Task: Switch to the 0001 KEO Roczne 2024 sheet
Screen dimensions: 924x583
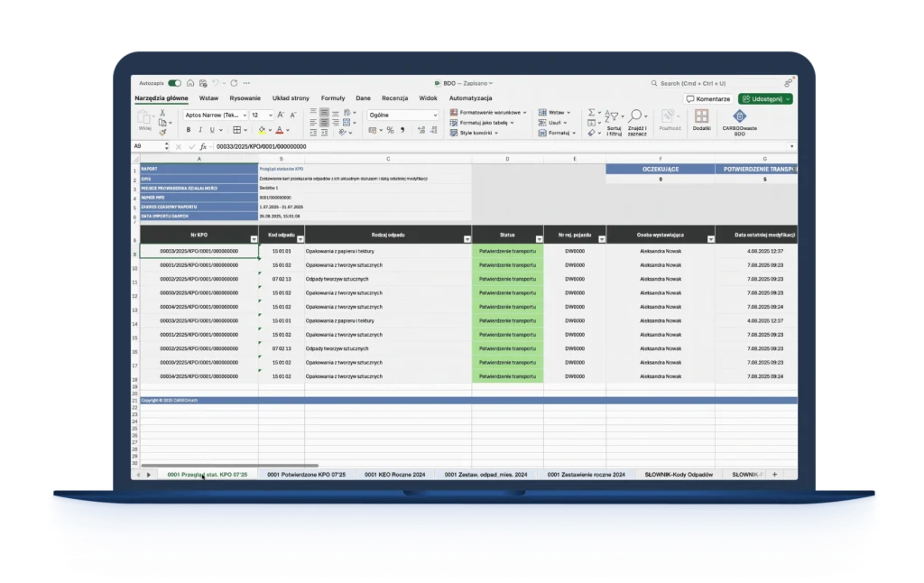Action: click(394, 474)
